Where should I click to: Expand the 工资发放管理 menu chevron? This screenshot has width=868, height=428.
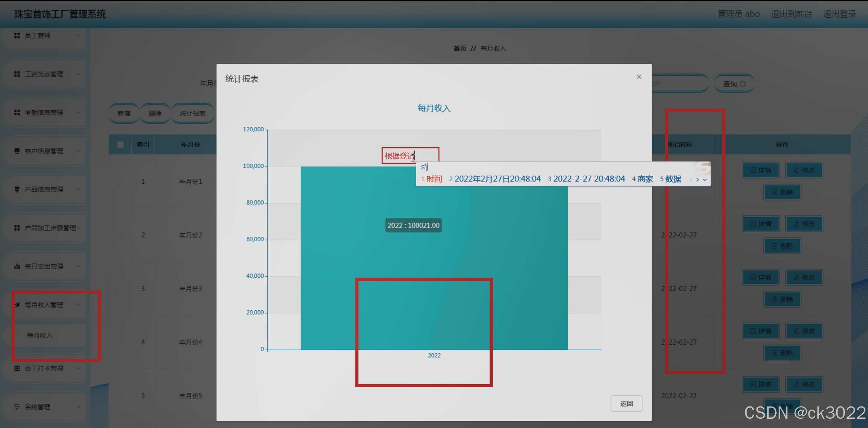point(78,74)
